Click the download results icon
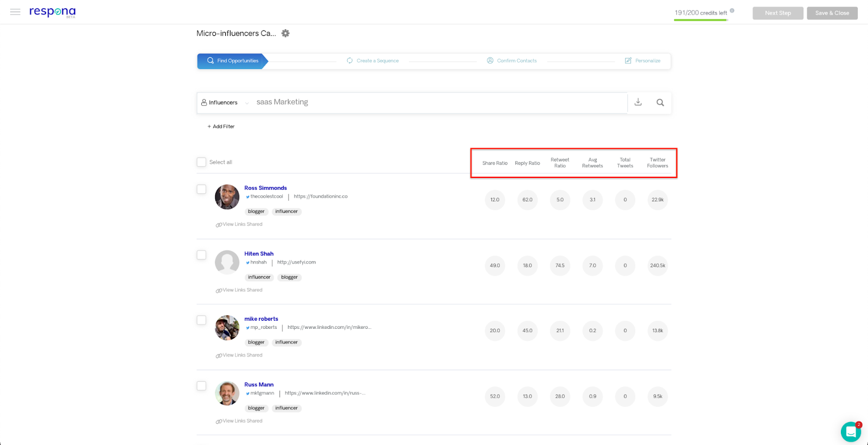This screenshot has width=868, height=445. click(638, 102)
